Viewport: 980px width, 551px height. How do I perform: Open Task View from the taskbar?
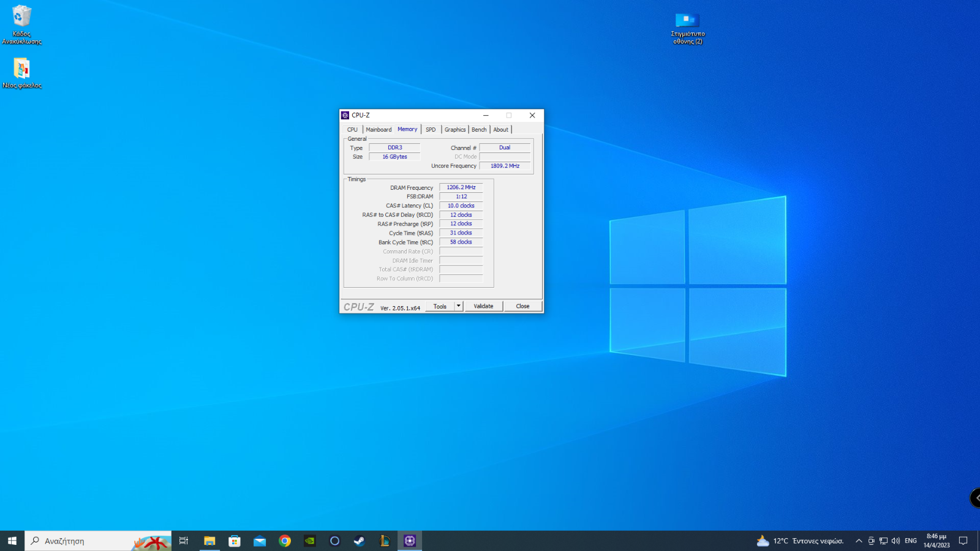point(183,541)
